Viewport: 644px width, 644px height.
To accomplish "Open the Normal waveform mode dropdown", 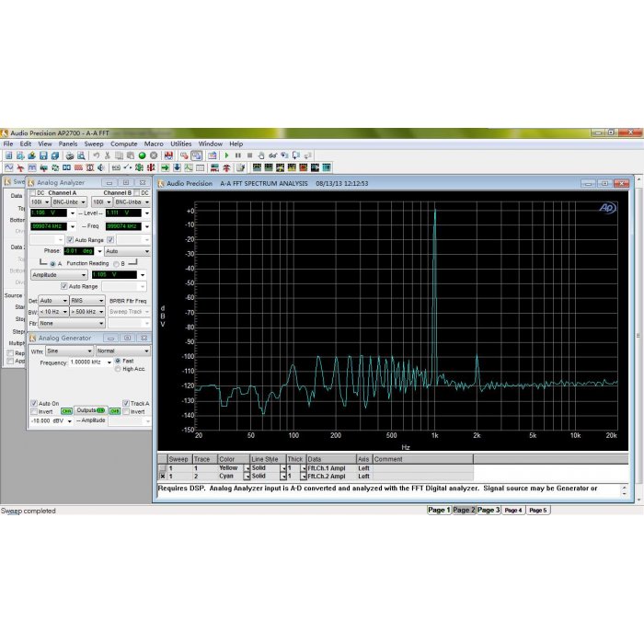I will coord(122,351).
